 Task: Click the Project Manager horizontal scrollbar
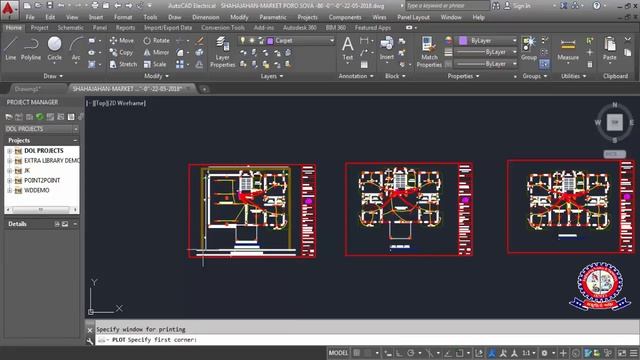[x=42, y=210]
